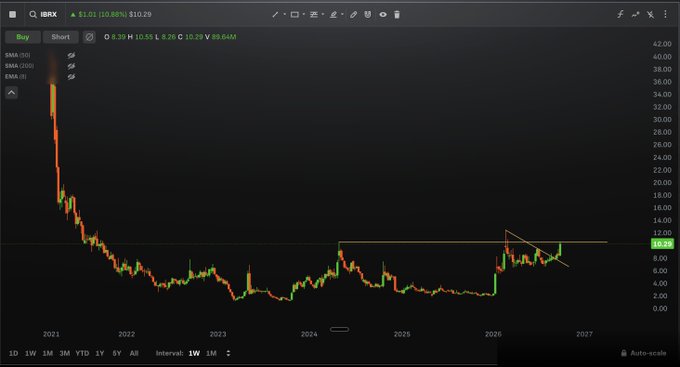680x367 pixels.
Task: Select the trend line drawing tool
Action: (275, 14)
